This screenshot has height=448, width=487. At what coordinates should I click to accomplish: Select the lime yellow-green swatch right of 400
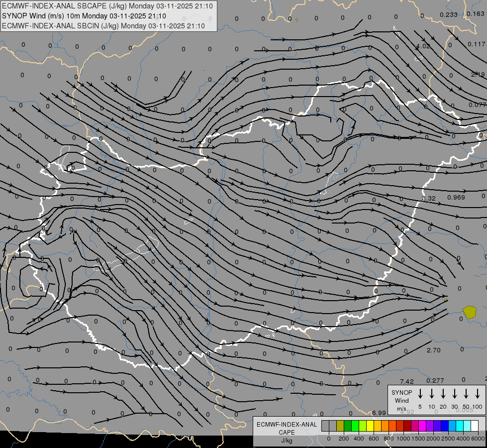(x=363, y=426)
